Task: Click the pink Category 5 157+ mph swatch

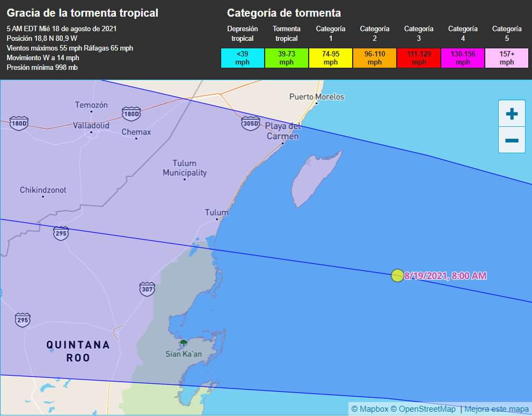Action: 507,58
